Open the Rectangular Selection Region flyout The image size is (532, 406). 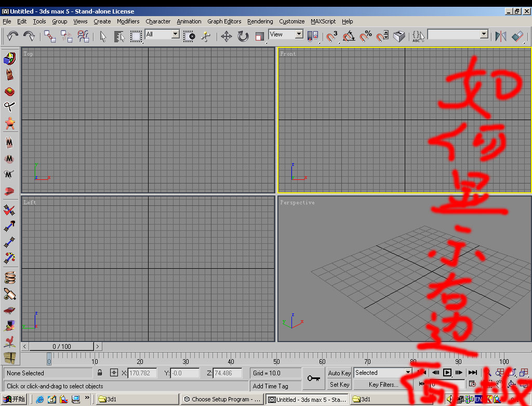click(x=136, y=36)
